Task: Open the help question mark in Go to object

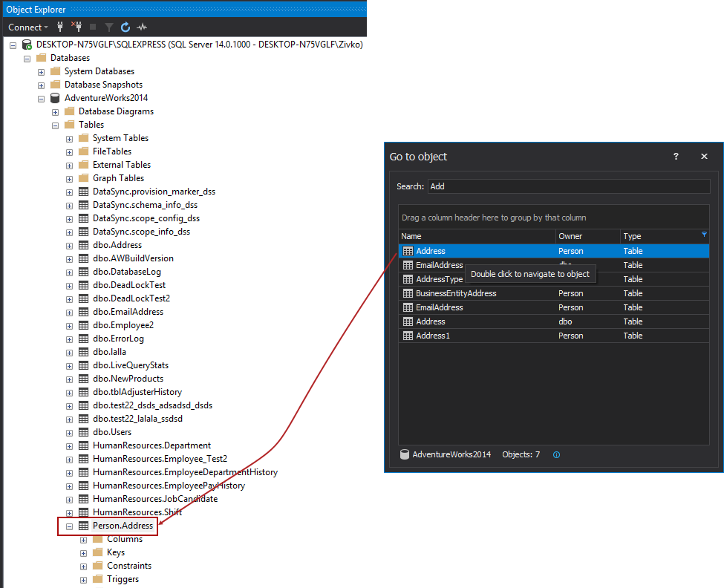Action: pos(676,157)
